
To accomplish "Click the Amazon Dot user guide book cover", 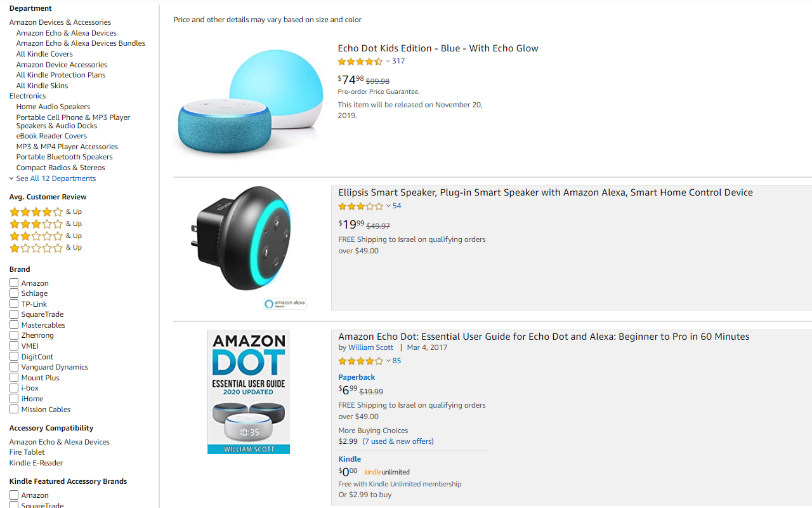I will point(249,391).
